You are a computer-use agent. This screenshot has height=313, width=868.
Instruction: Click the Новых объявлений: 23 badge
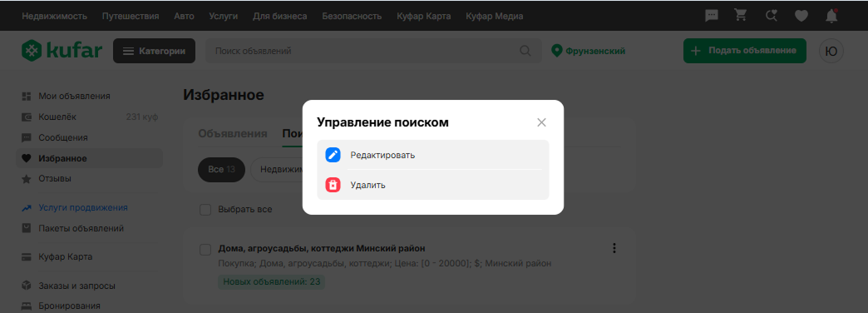tap(272, 281)
